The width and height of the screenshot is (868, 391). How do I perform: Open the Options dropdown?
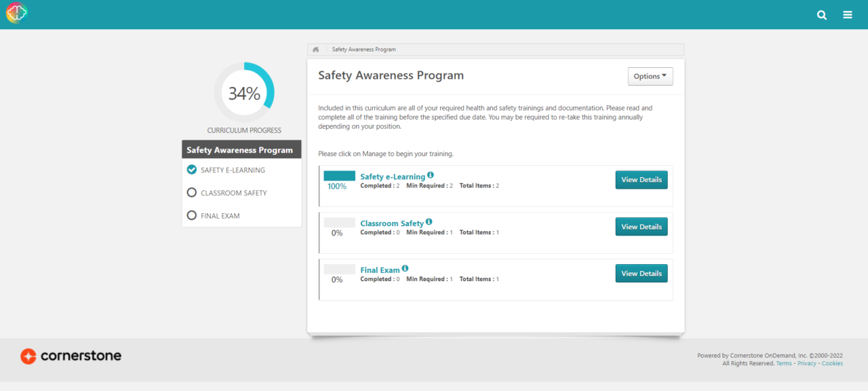click(x=650, y=76)
